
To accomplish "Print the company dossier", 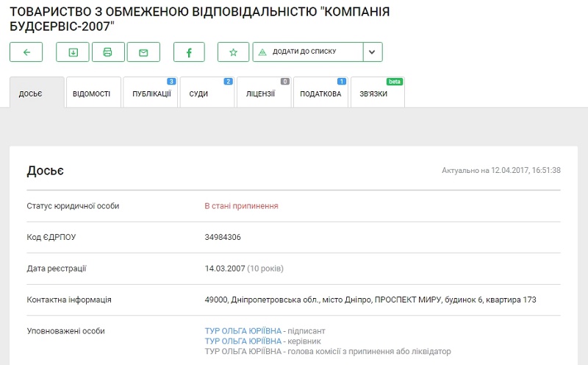I will click(108, 52).
